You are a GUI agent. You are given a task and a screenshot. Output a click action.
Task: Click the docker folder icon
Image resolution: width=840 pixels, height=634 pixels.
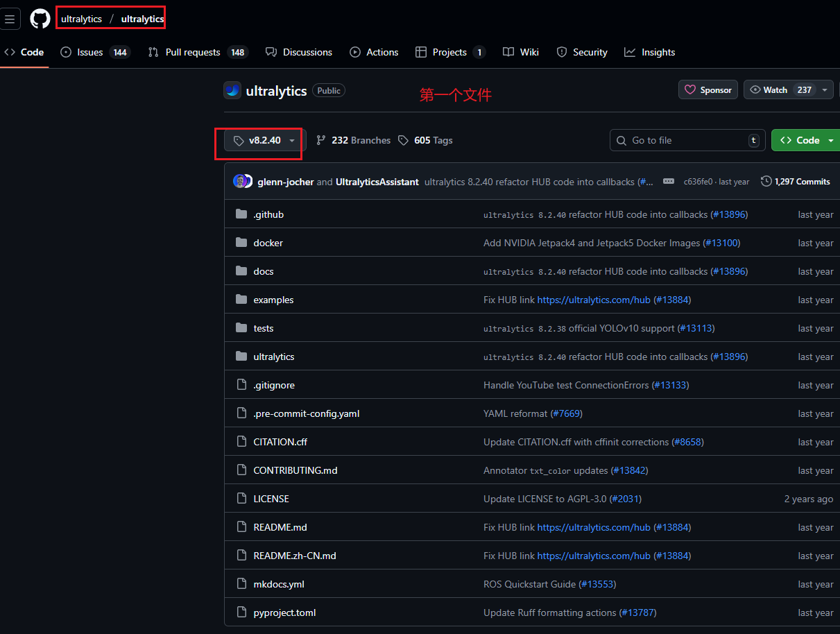tap(241, 243)
